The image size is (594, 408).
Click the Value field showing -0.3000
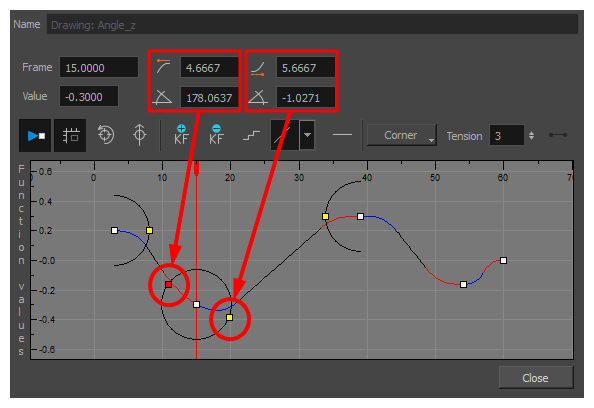(89, 97)
